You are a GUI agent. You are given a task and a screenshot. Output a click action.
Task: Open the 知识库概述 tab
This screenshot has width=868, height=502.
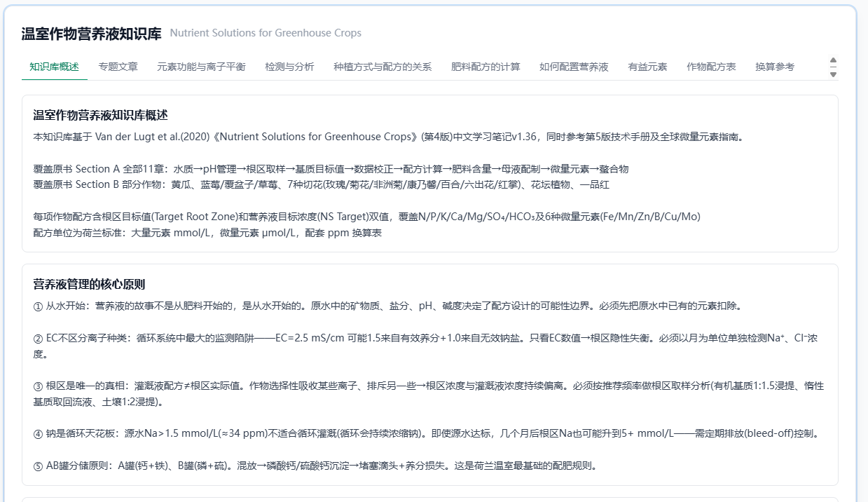tap(54, 67)
